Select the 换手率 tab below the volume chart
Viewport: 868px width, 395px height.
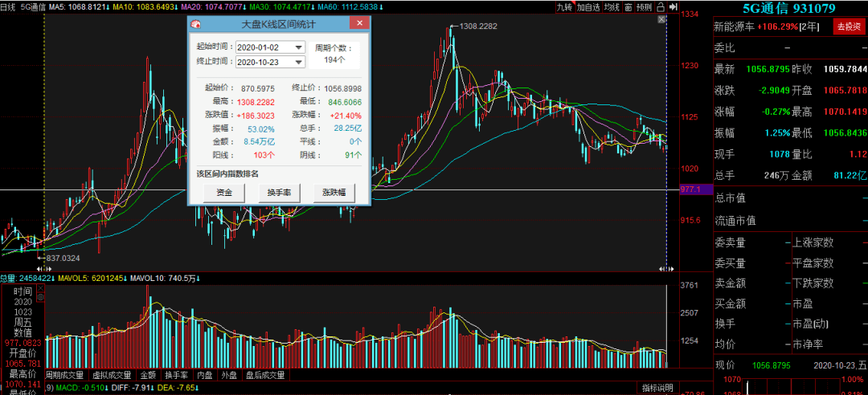(x=177, y=375)
